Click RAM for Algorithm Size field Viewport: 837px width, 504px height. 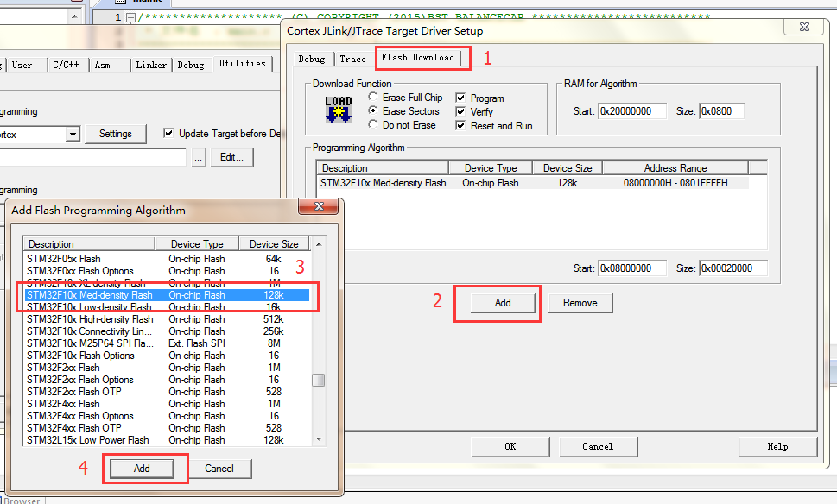coord(722,111)
